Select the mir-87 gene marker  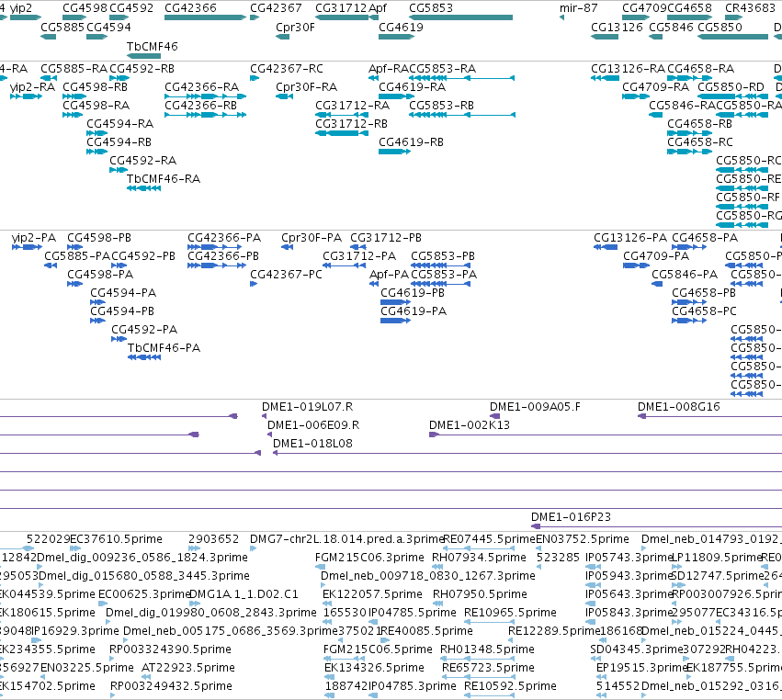562,17
